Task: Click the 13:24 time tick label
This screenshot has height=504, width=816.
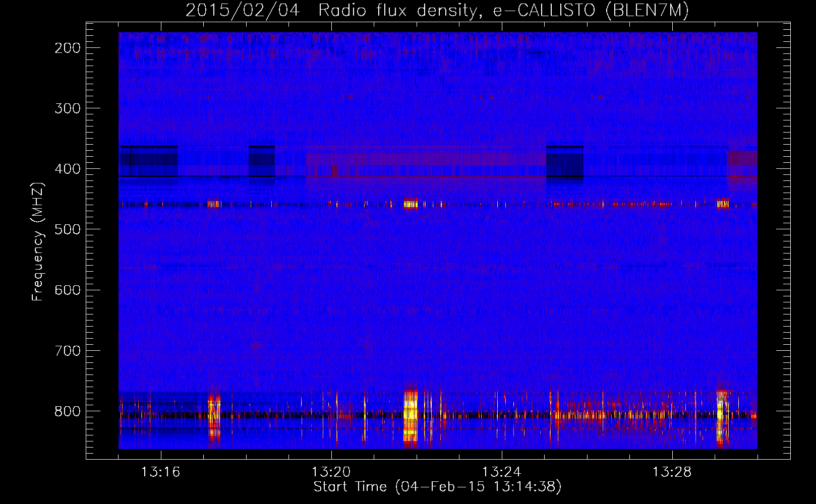Action: click(x=502, y=472)
